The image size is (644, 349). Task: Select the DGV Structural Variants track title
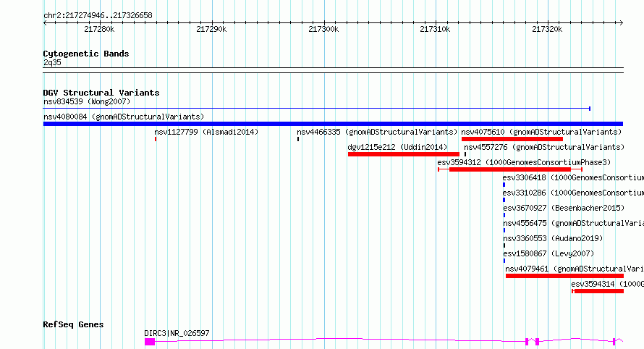click(x=101, y=93)
